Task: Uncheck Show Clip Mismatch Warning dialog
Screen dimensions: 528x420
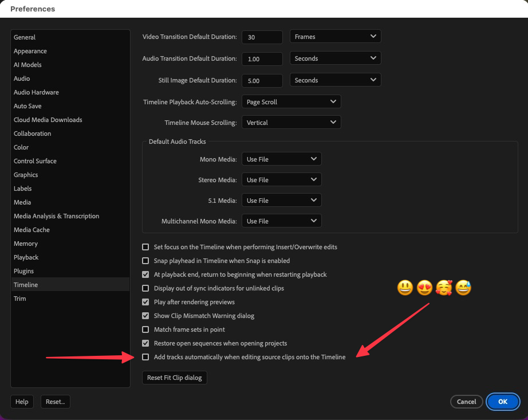Action: pos(145,316)
